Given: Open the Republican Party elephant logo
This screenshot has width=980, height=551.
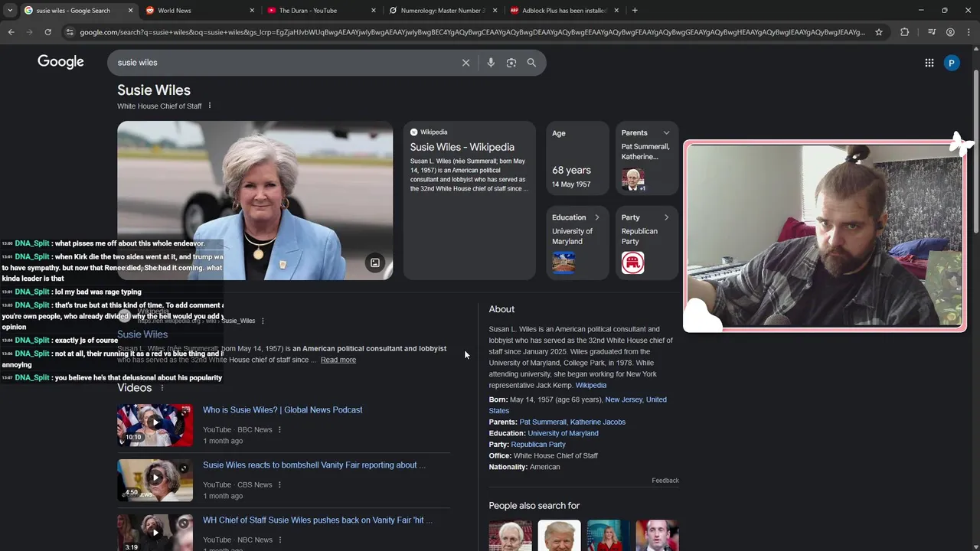Looking at the screenshot, I should [x=632, y=262].
